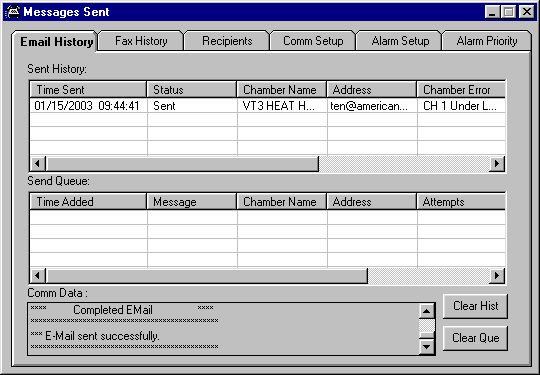Click the Send Queue horizontal scrollbar thumb
The height and width of the screenshot is (375, 540).
tap(207, 275)
